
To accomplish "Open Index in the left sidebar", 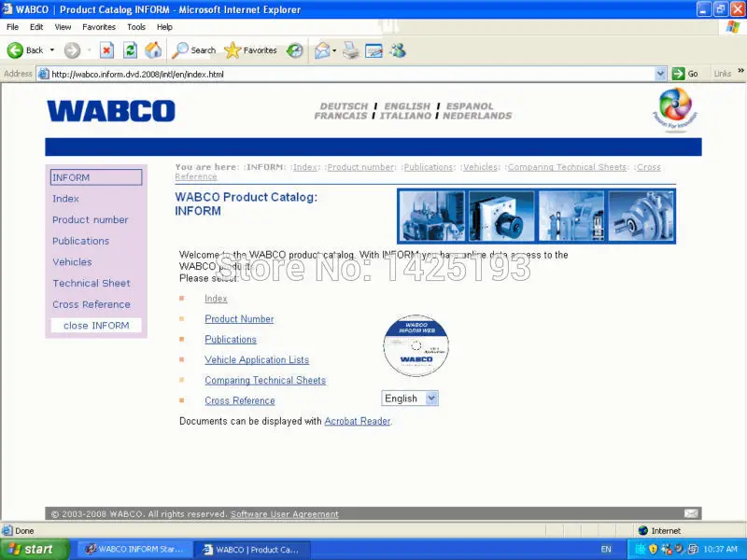I will tap(65, 199).
